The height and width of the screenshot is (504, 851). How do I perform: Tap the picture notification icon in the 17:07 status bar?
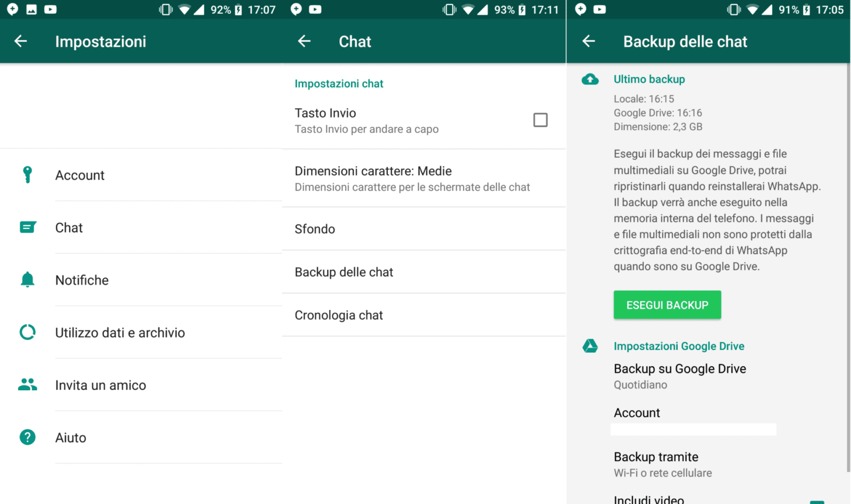tap(31, 10)
